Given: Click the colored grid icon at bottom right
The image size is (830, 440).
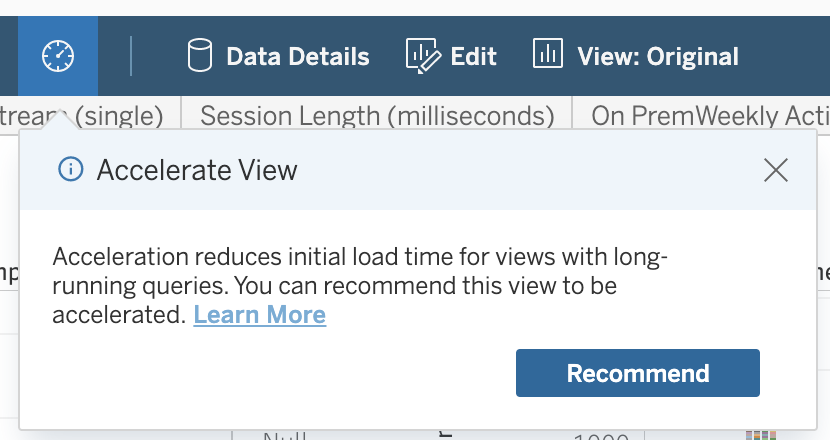Looking at the screenshot, I should (x=762, y=435).
